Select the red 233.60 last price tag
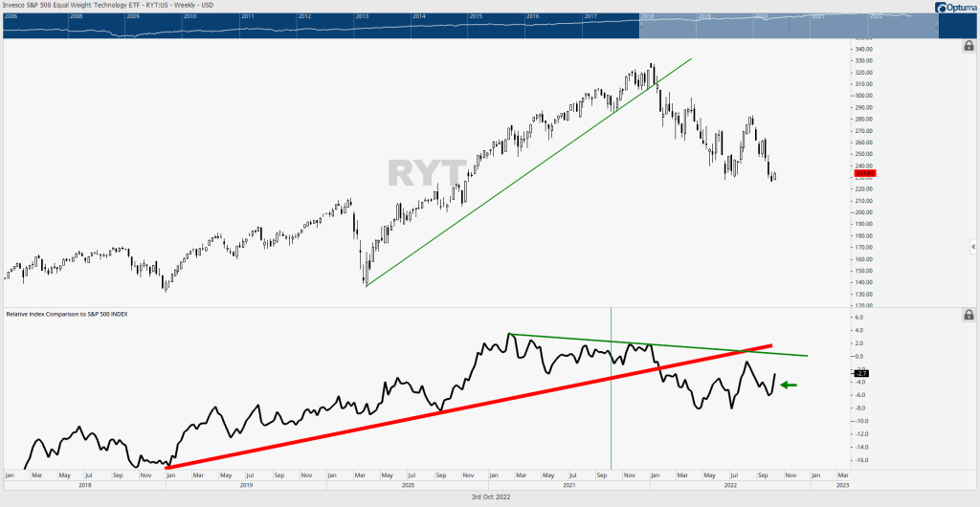Image resolution: width=980 pixels, height=507 pixels. pyautogui.click(x=865, y=173)
